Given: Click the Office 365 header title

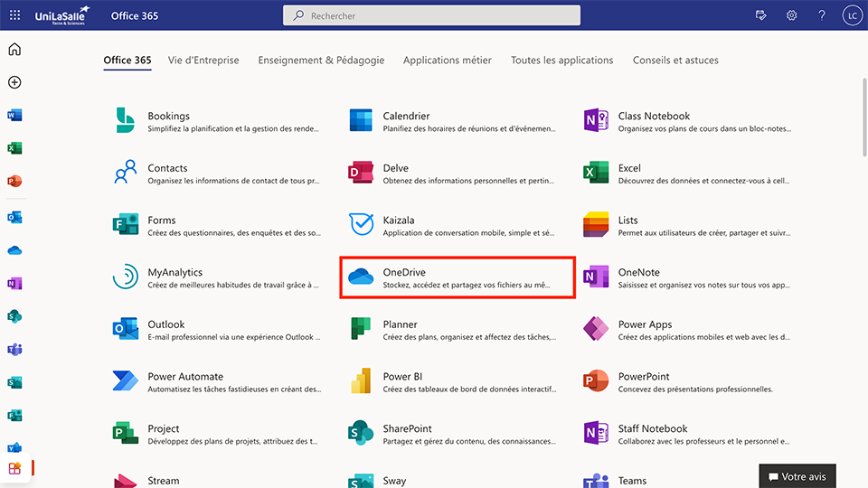Looking at the screenshot, I should 135,15.
